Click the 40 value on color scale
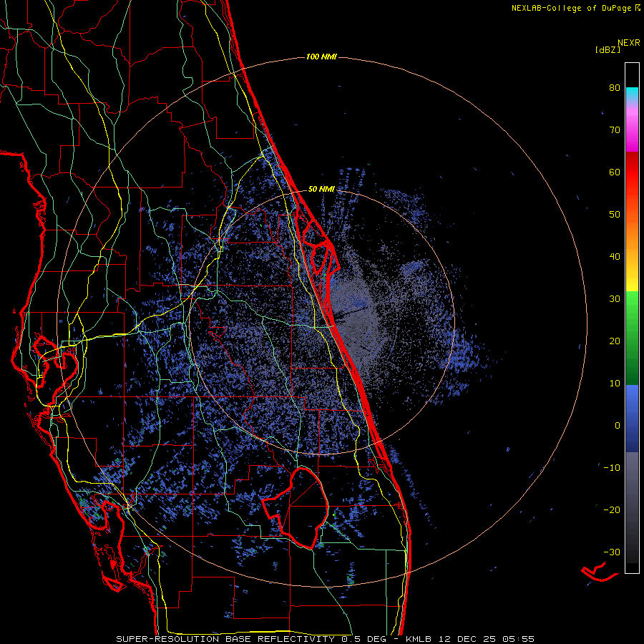644x644 pixels. point(615,257)
